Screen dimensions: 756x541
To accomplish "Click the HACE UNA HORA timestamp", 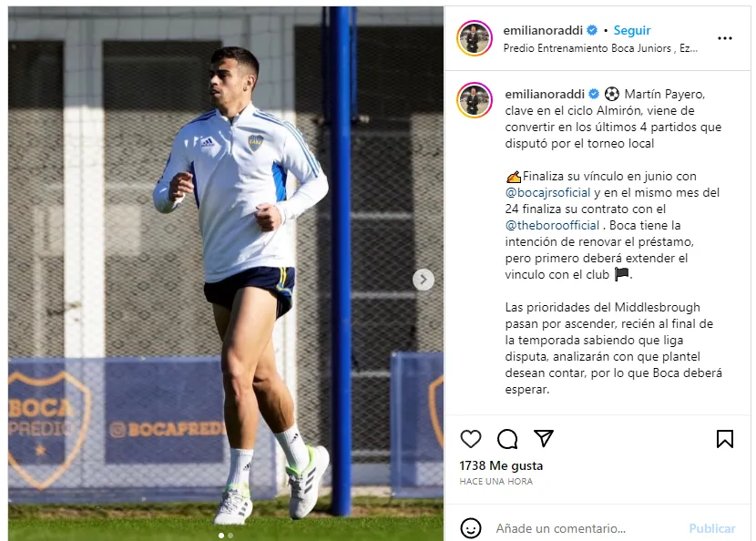I will click(x=496, y=481).
